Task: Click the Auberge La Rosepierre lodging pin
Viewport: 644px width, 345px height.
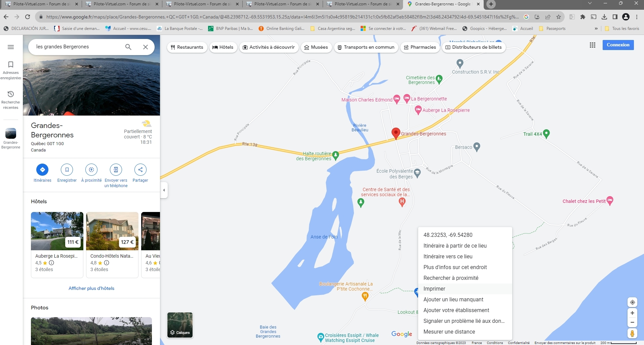Action: tap(418, 110)
